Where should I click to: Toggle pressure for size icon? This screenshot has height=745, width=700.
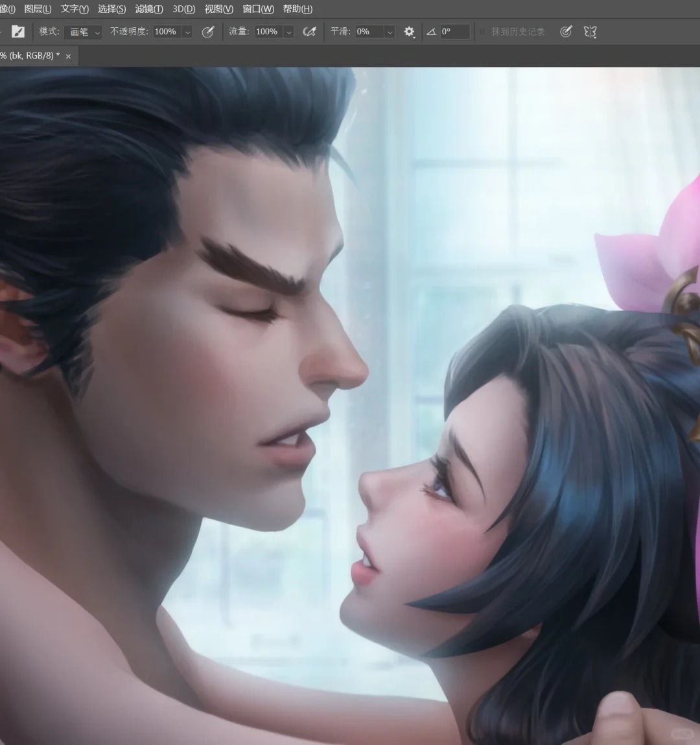(566, 32)
